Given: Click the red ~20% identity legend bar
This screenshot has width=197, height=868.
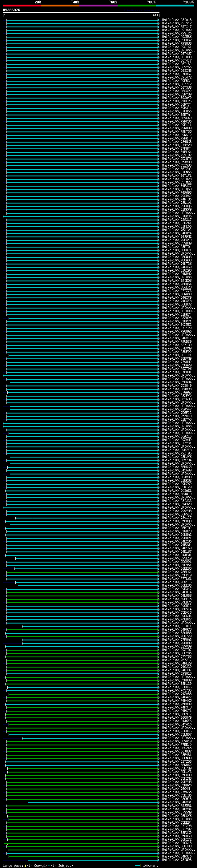Looking at the screenshot, I should pos(22,6).
